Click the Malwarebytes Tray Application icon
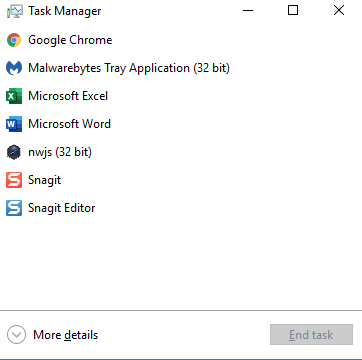This screenshot has width=362, height=360. tap(14, 68)
